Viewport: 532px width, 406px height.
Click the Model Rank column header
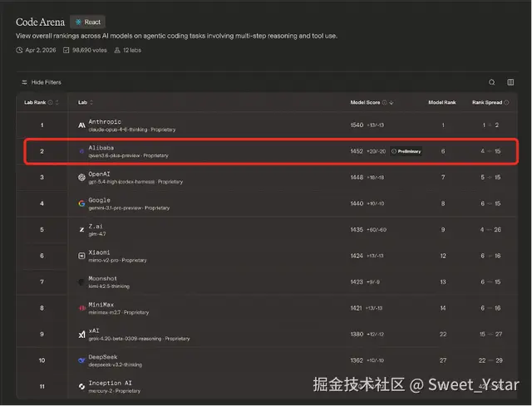coord(441,102)
